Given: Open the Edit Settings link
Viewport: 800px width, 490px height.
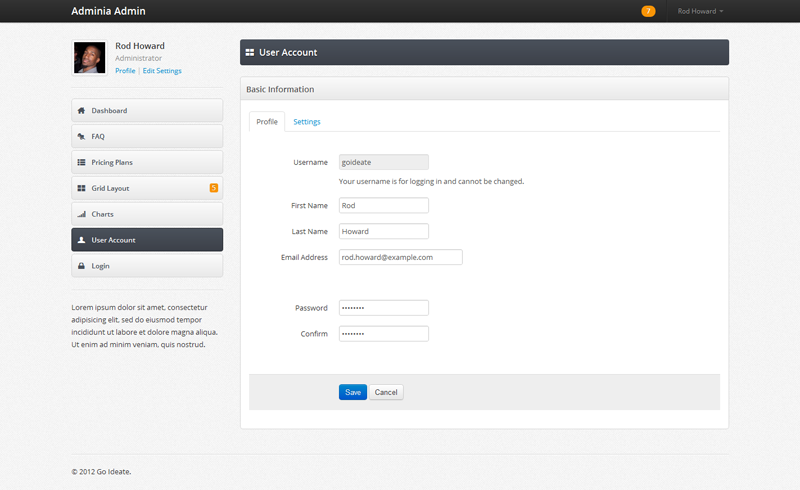Looking at the screenshot, I should [x=162, y=70].
